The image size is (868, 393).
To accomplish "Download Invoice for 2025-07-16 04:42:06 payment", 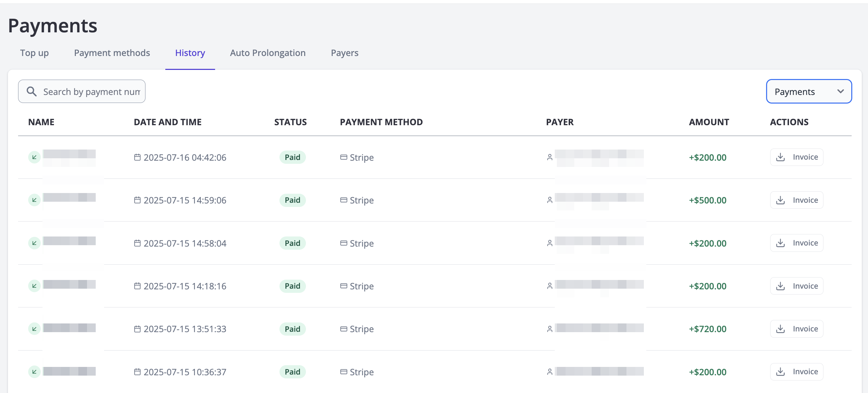I will coord(797,157).
